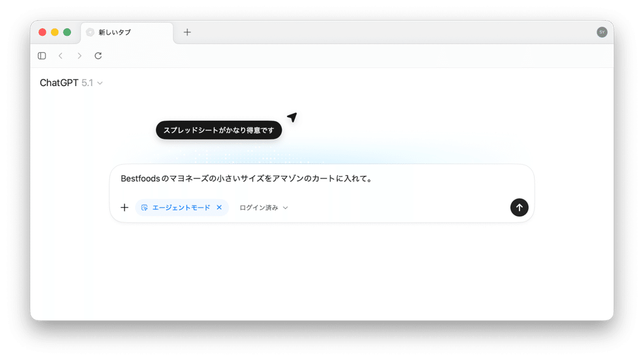Screen dimensions: 644x360
Task: Toggle the sidebar panel icon
Action: click(42, 56)
